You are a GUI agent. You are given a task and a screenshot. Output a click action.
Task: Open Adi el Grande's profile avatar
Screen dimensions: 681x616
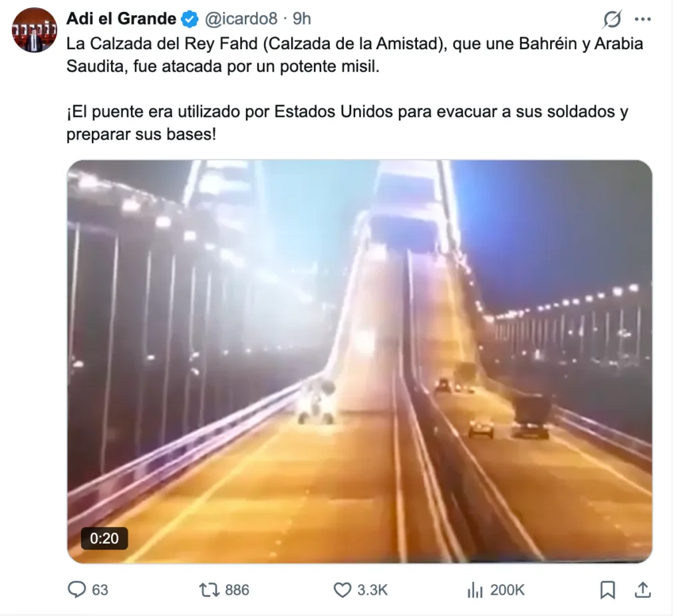(35, 30)
